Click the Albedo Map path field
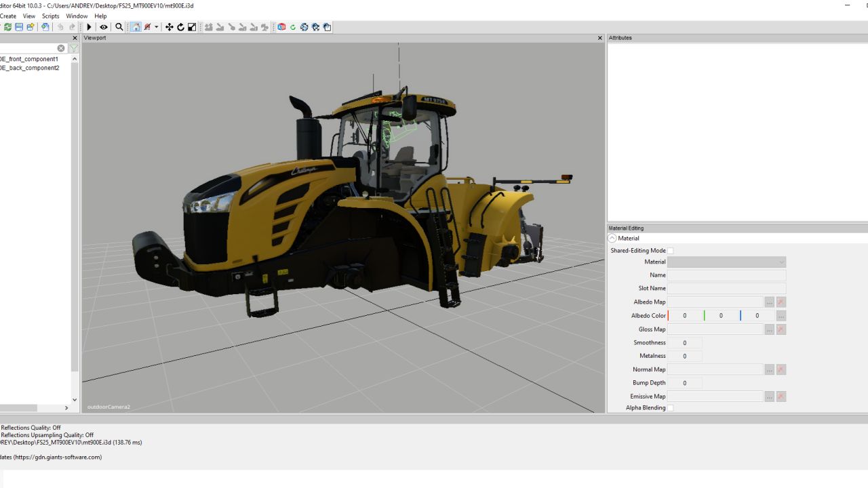The width and height of the screenshot is (868, 488). point(715,302)
